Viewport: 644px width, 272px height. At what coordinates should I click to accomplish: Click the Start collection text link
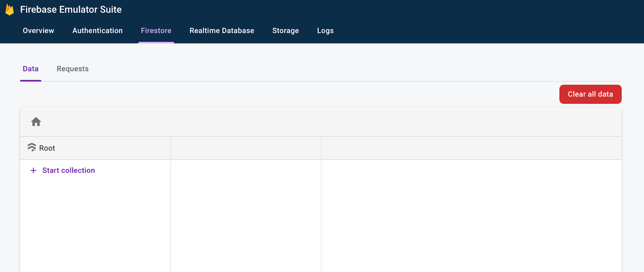(68, 170)
